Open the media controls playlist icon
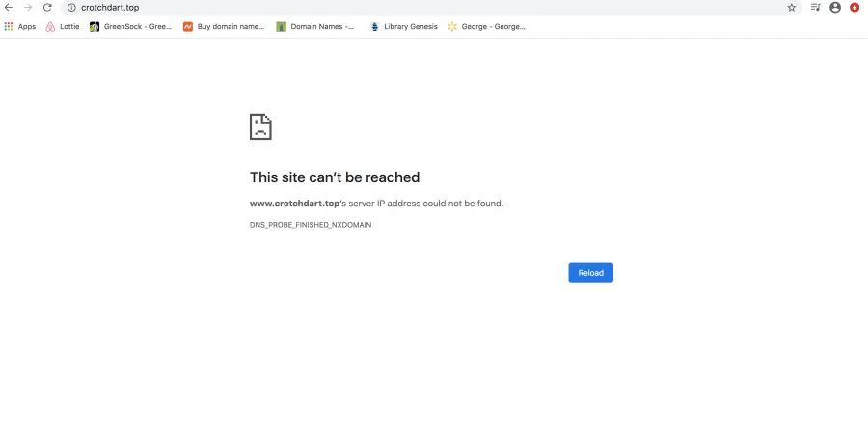This screenshot has height=435, width=868. [x=815, y=7]
